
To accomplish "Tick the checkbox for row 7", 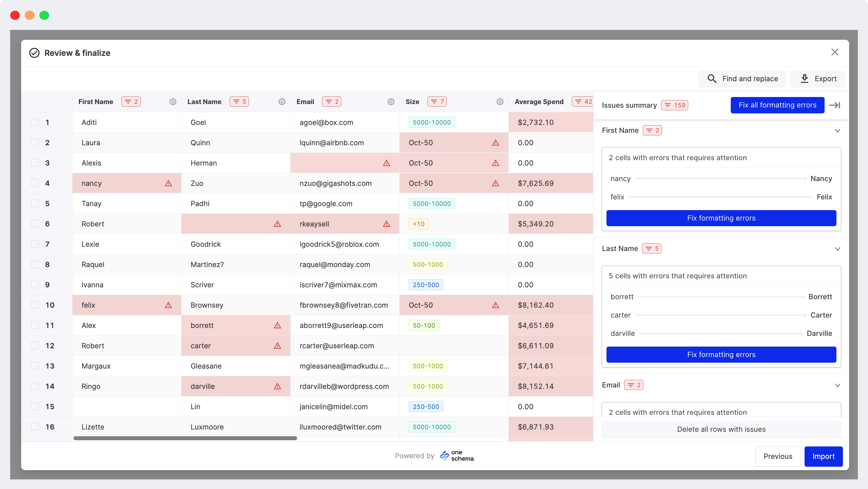I will pyautogui.click(x=35, y=244).
